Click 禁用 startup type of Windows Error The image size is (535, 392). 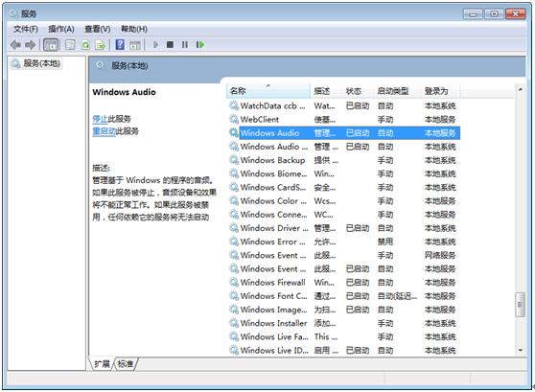[385, 242]
